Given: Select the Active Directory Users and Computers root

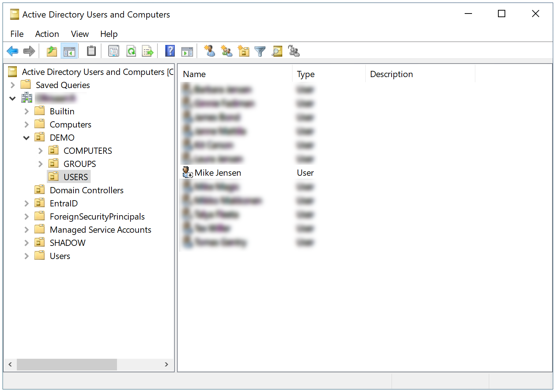Looking at the screenshot, I should pos(97,72).
